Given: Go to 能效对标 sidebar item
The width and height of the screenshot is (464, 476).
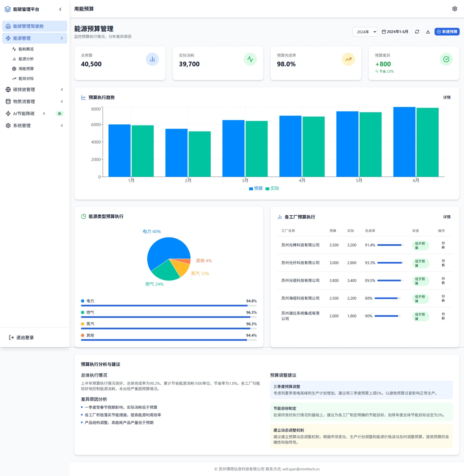Looking at the screenshot, I should [x=26, y=78].
